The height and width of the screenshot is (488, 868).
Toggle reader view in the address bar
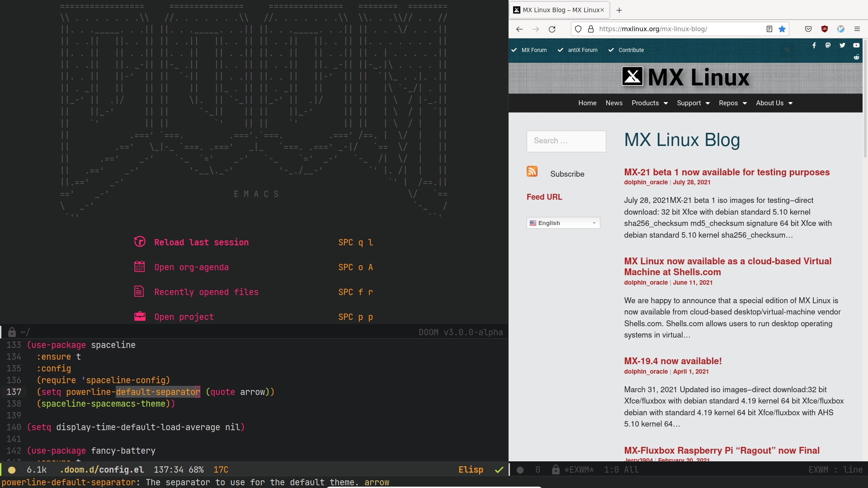point(769,28)
